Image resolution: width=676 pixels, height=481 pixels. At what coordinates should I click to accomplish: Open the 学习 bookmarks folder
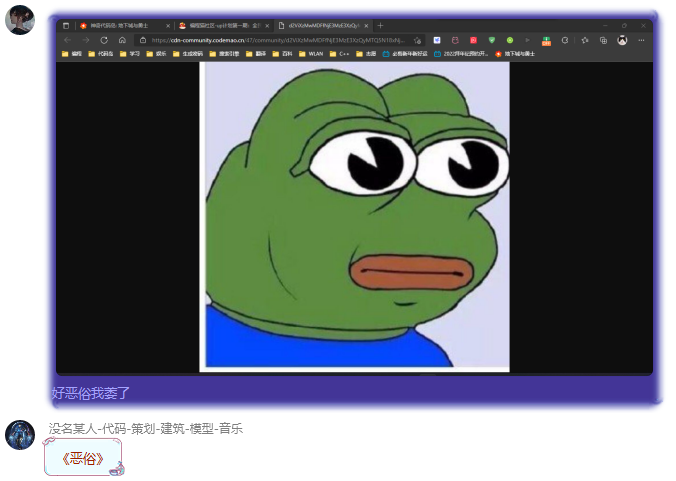tap(130, 54)
